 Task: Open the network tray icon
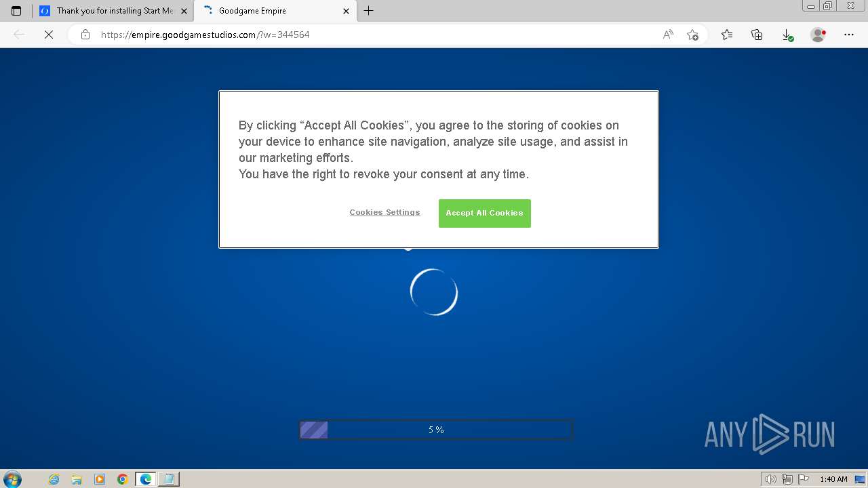[x=787, y=479]
